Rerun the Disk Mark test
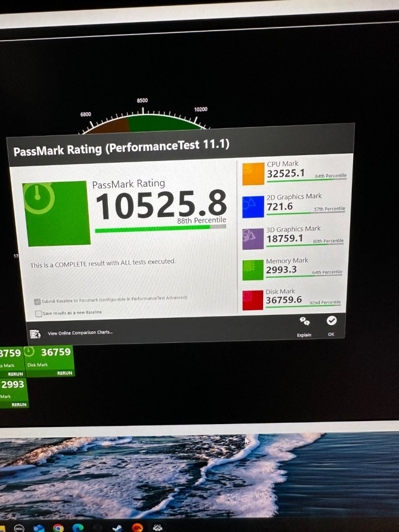399x532 pixels. (x=65, y=373)
